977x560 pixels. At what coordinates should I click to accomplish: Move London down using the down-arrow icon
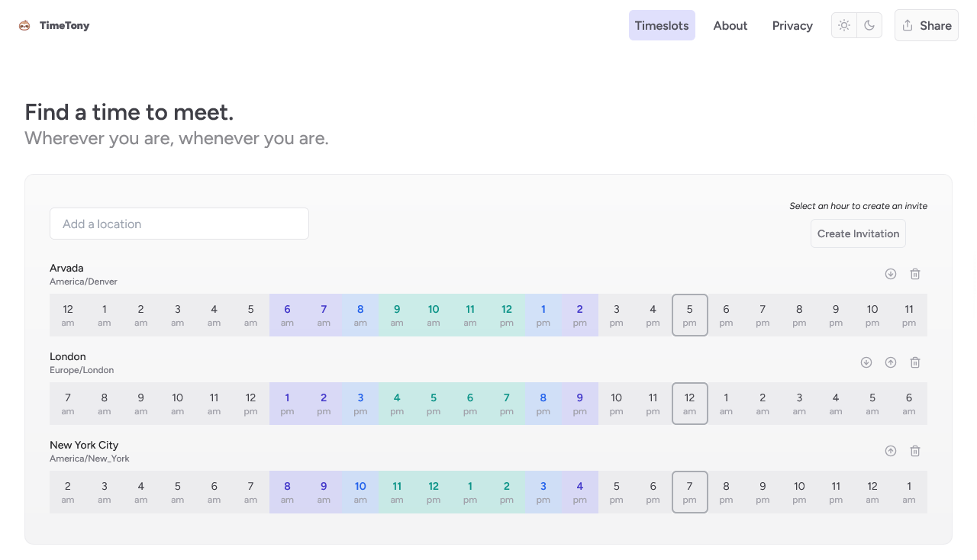(x=866, y=362)
